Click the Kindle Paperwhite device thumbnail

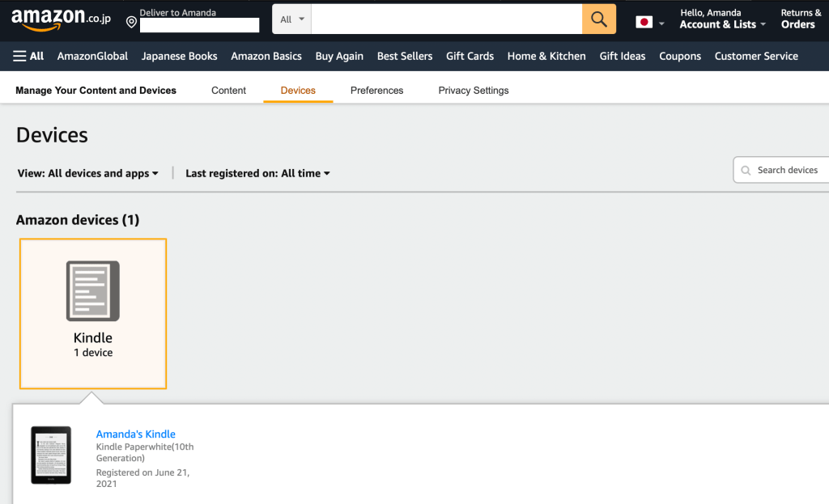pyautogui.click(x=51, y=455)
